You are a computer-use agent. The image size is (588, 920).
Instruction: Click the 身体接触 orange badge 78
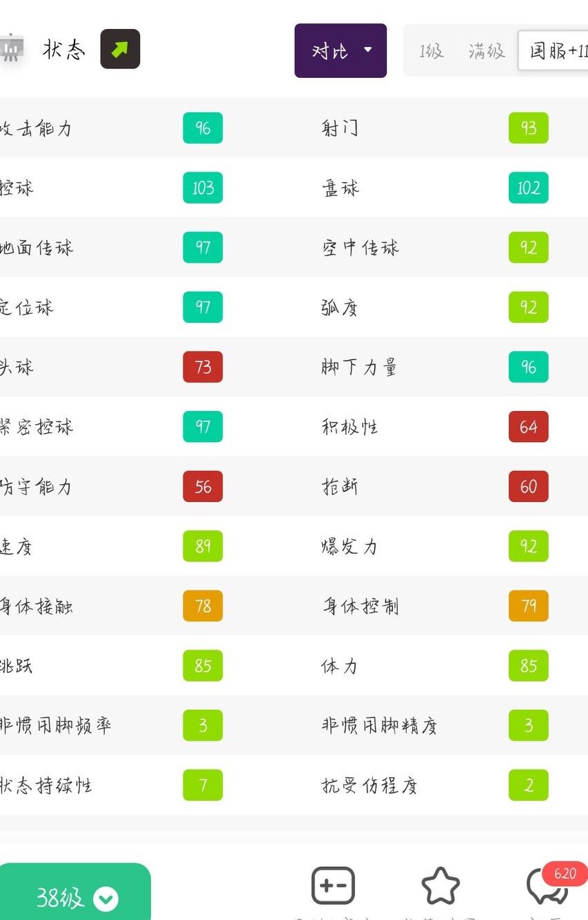203,606
